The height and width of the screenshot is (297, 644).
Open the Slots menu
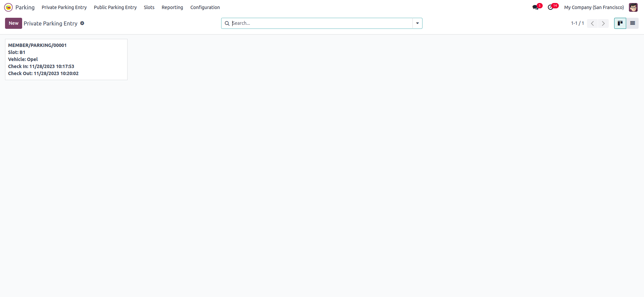[x=149, y=7]
